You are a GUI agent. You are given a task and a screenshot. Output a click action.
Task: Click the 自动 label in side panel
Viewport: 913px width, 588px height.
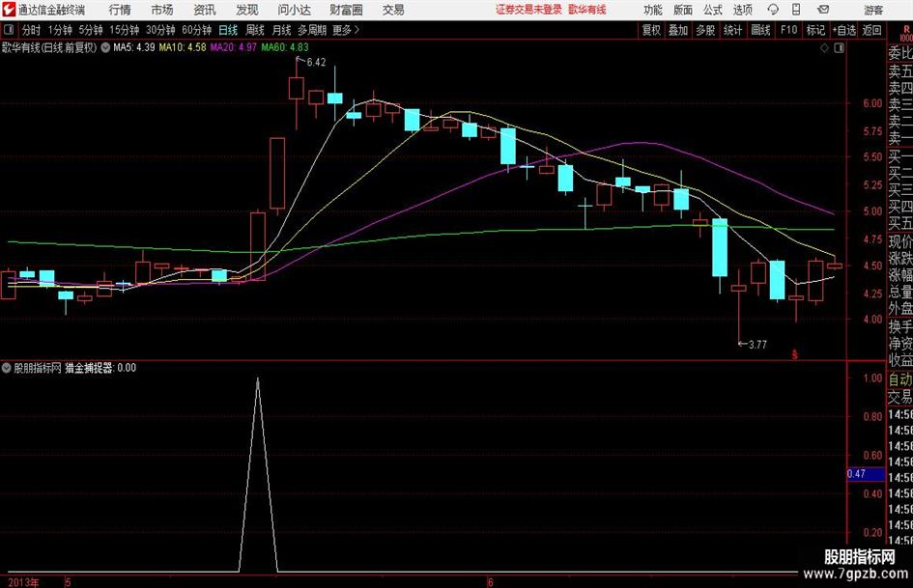point(900,379)
